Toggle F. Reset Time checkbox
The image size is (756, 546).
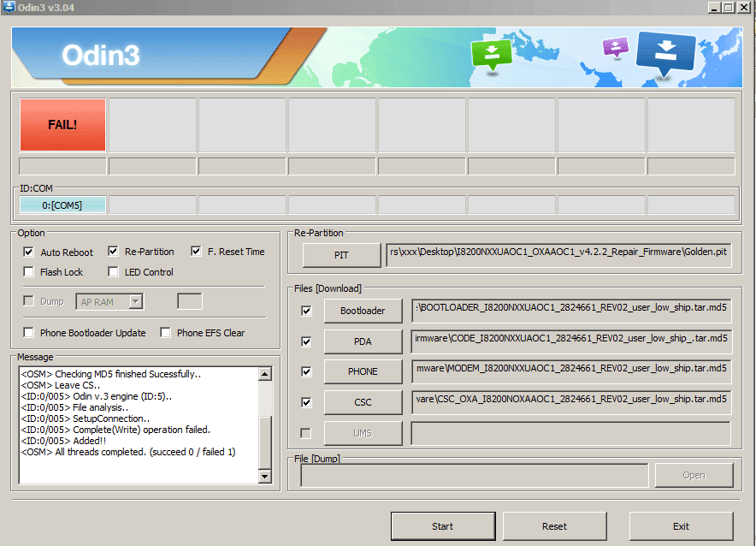[x=196, y=252]
